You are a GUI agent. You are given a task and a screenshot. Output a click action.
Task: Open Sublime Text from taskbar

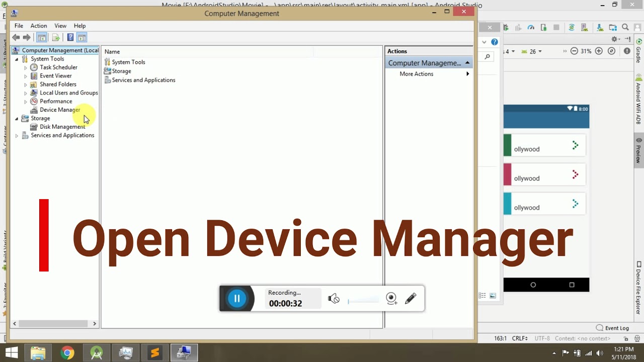154,353
